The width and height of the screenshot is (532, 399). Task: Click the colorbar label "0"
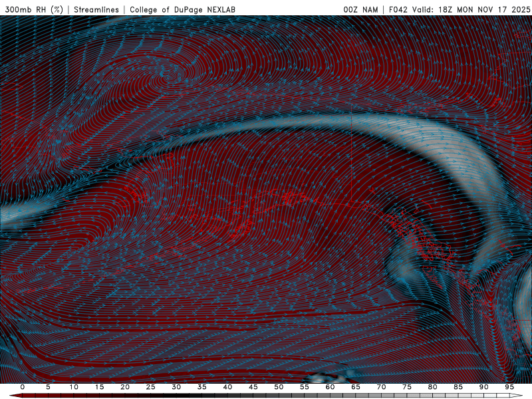[23, 387]
